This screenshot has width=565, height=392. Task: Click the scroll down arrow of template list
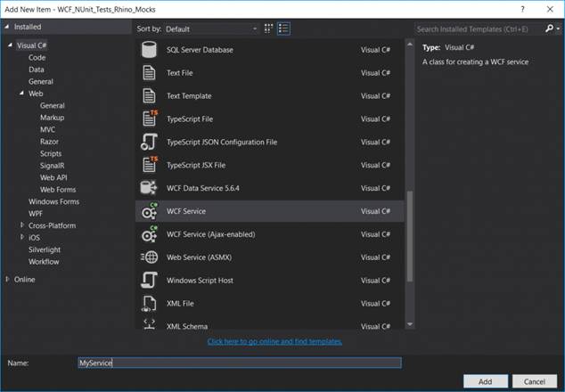click(410, 324)
